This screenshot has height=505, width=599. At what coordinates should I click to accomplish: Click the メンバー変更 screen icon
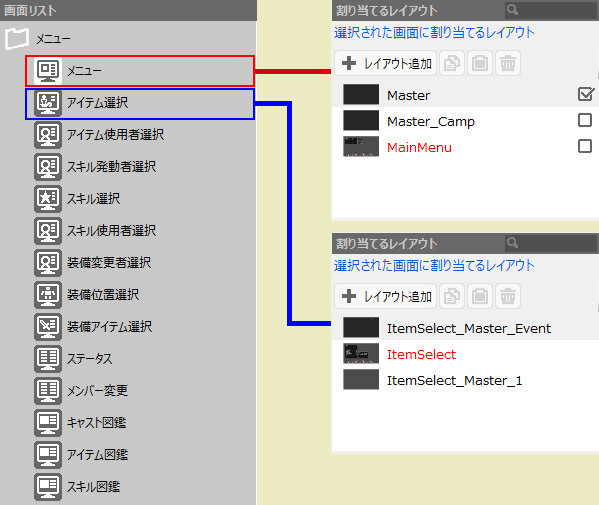pyautogui.click(x=48, y=391)
